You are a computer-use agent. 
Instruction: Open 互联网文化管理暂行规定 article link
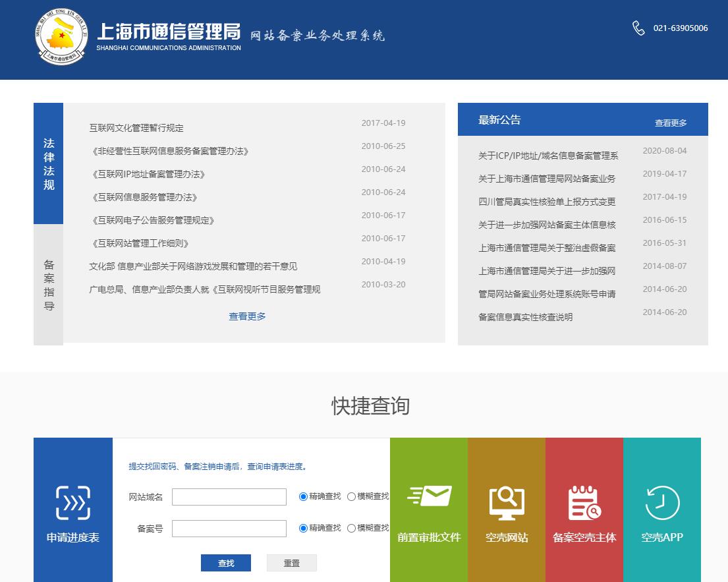[136, 128]
